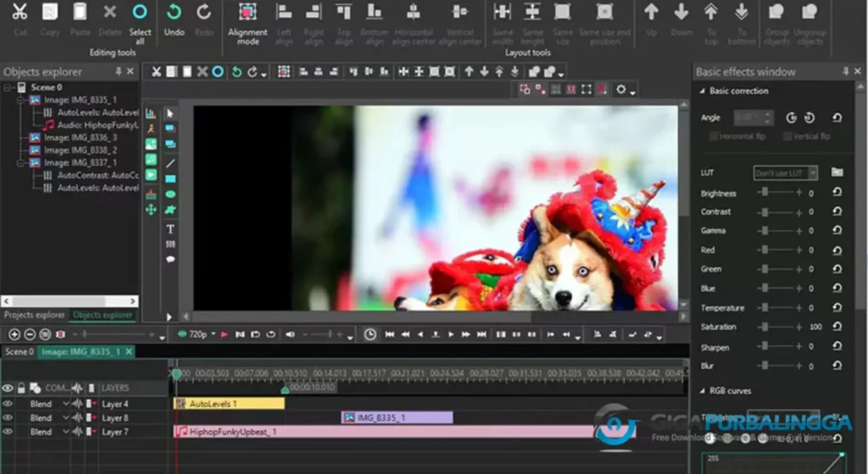Screen dimensions: 868x474
Task: Click the IMG_8335_1 clip on timeline
Action: (397, 417)
